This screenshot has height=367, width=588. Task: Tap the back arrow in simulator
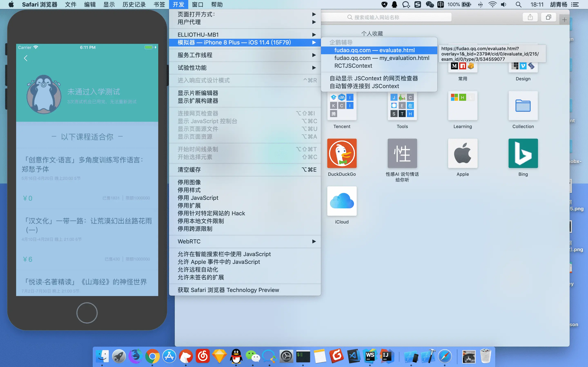[x=26, y=58]
